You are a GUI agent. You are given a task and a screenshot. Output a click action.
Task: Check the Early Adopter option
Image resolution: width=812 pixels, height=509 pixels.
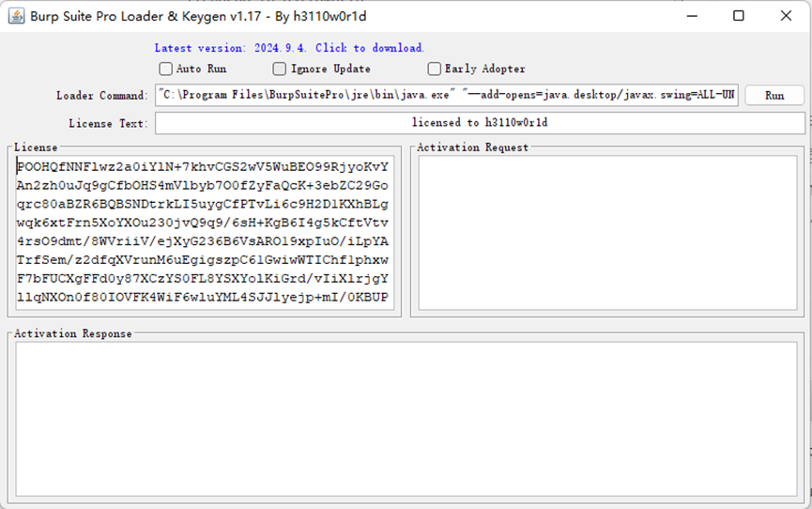[434, 69]
